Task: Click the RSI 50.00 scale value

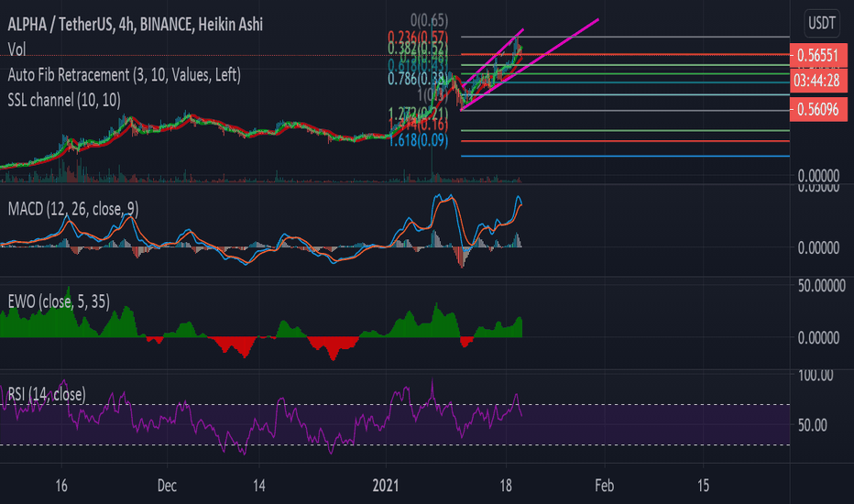Action: [812, 425]
